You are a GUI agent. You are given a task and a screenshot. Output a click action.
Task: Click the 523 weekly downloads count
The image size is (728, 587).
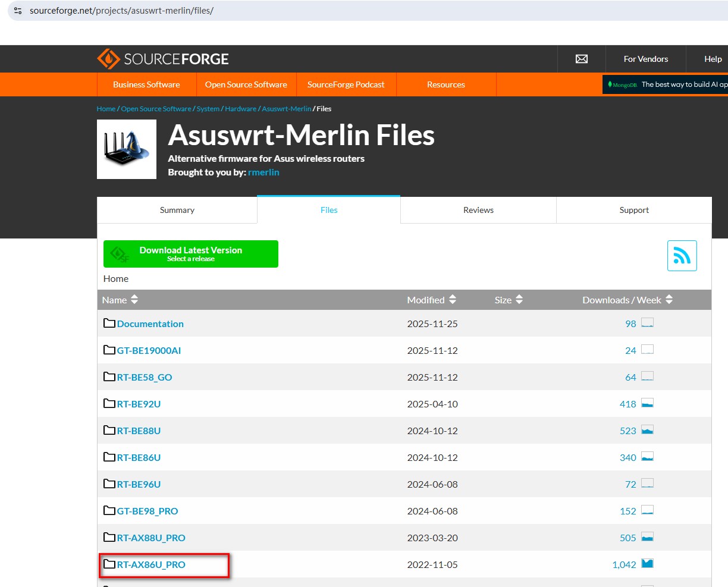[x=628, y=431]
